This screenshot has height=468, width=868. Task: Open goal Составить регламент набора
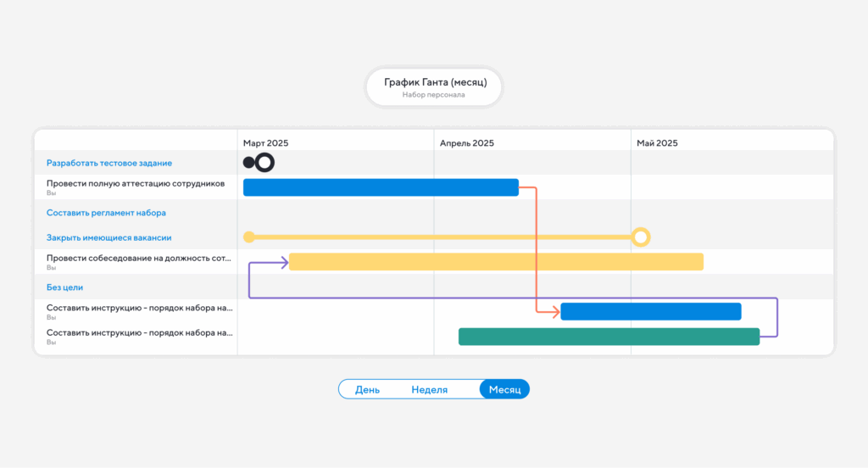106,213
